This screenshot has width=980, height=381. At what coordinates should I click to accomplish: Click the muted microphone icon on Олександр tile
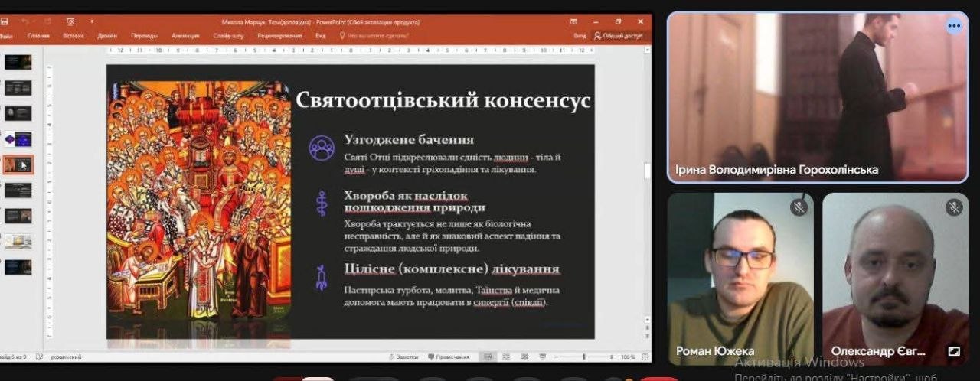954,207
